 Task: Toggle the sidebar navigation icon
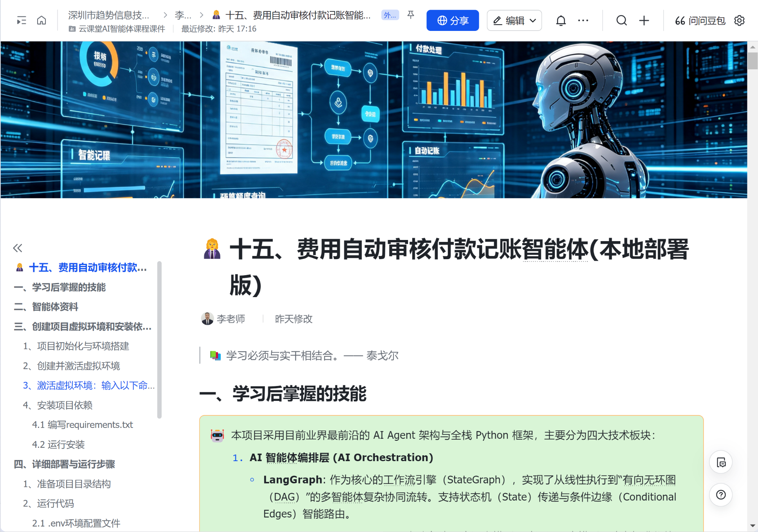pyautogui.click(x=22, y=20)
